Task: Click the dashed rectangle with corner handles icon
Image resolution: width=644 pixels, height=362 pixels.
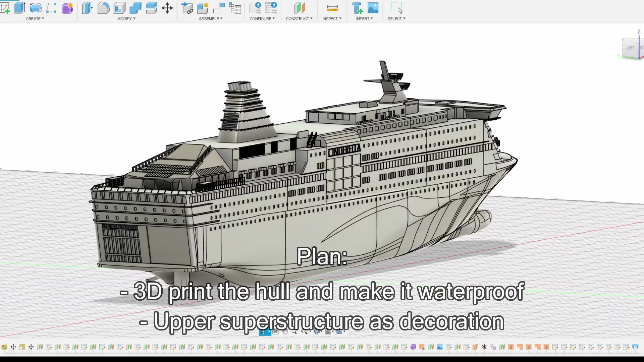Action: (x=51, y=8)
